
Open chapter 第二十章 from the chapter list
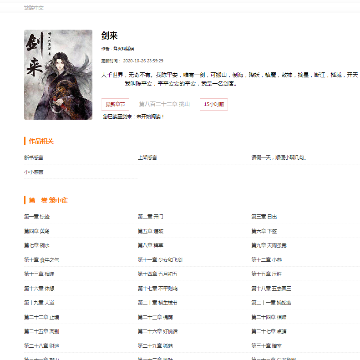pos(158,303)
